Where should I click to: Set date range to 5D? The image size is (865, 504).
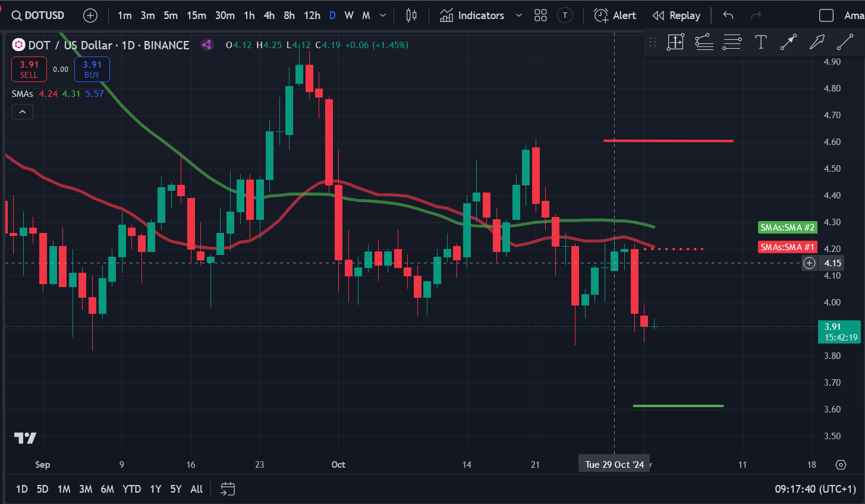(42, 489)
